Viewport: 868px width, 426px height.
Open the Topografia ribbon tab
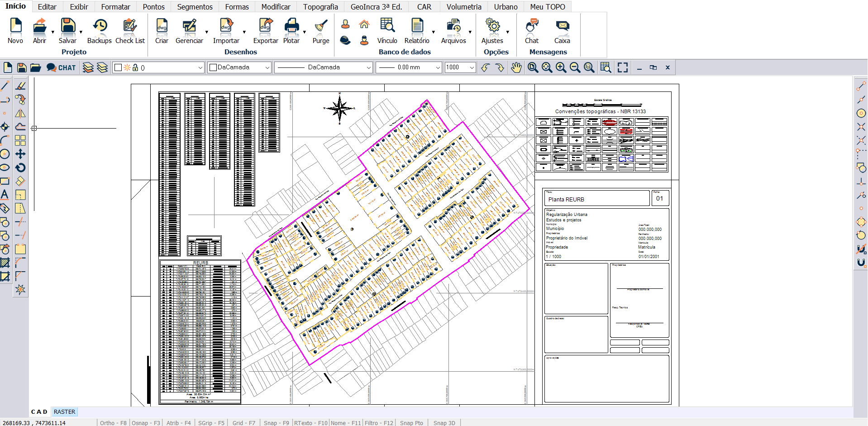click(x=320, y=7)
